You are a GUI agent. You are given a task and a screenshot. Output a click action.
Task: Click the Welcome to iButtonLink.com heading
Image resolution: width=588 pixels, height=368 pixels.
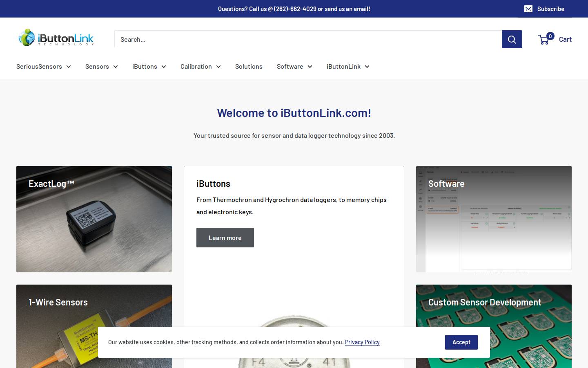[x=294, y=113]
